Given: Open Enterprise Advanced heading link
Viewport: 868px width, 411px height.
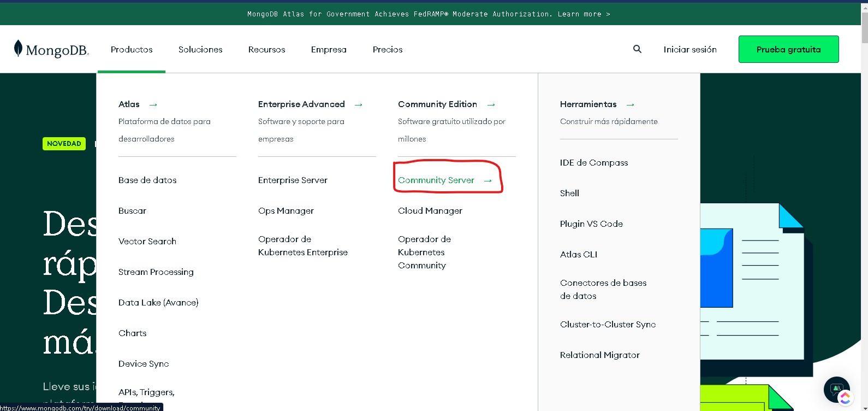Looking at the screenshot, I should tap(301, 104).
